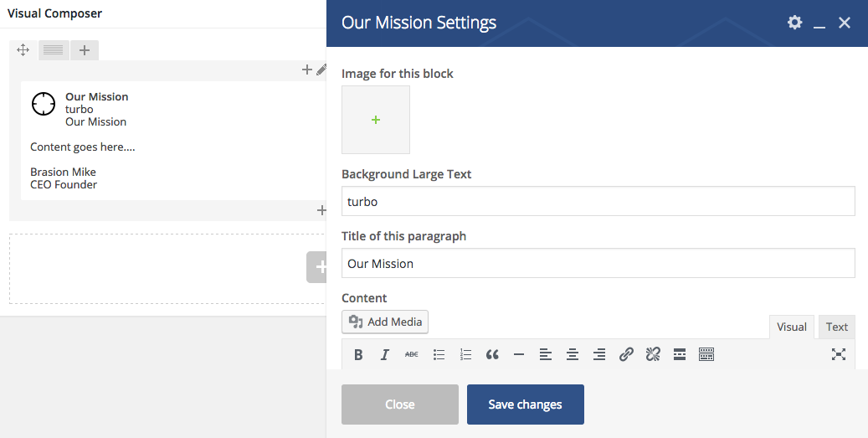Image resolution: width=868 pixels, height=438 pixels.
Task: Insert a numbered list
Action: [465, 354]
